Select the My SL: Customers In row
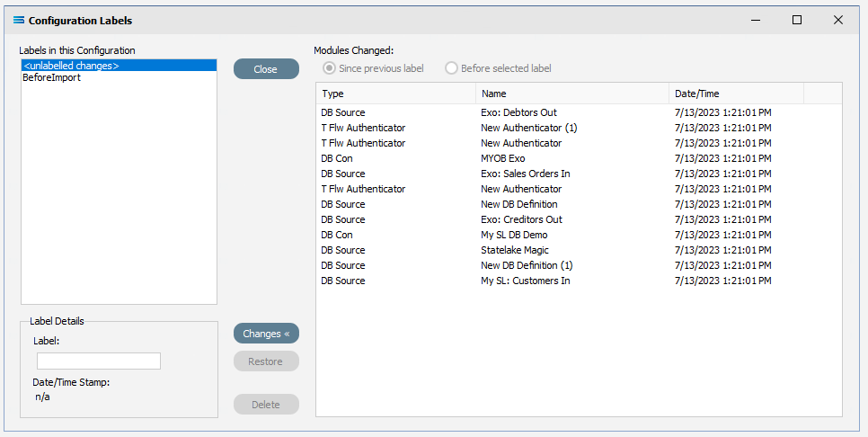Viewport: 868px width, 437px height. [579, 281]
